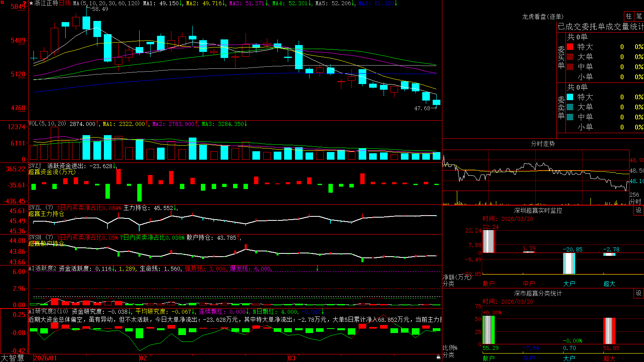Click the teal 大单 sell-order swatch
The width and height of the screenshot is (644, 362).
click(570, 107)
